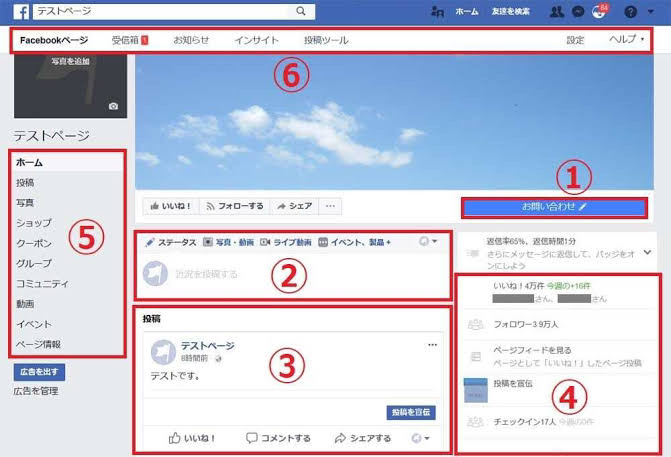Open the composer's posting identity dropdown
The width and height of the screenshot is (671, 457).
click(428, 241)
